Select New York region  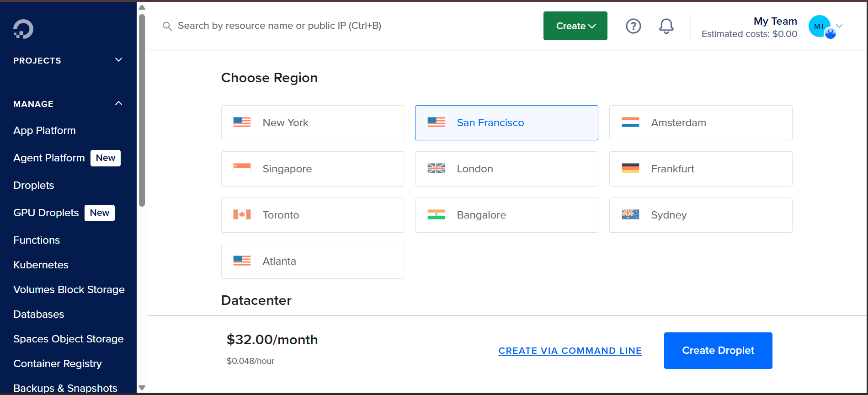tap(313, 123)
